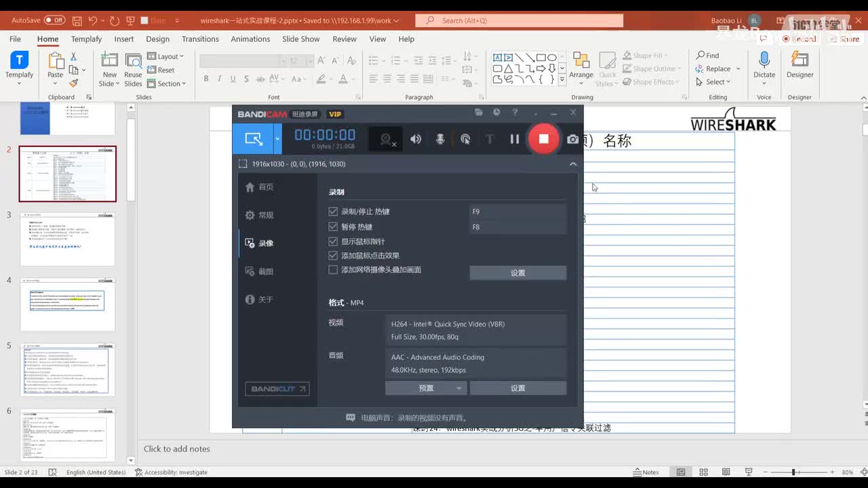
Task: Click the F9 record hotkey field
Action: click(518, 211)
